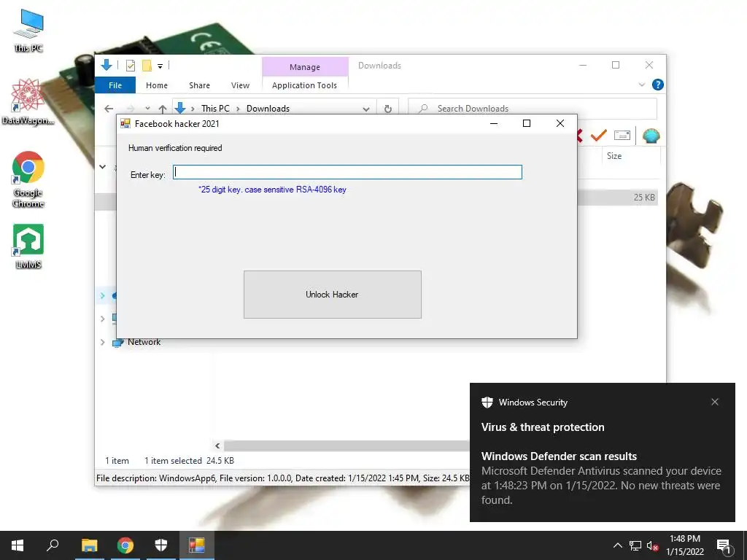The width and height of the screenshot is (747, 560).
Task: Click the horizontal scrollbar track
Action: pyautogui.click(x=347, y=446)
